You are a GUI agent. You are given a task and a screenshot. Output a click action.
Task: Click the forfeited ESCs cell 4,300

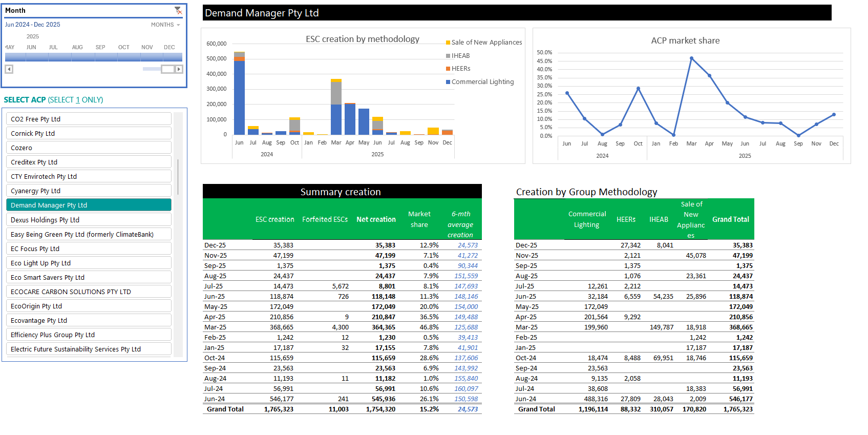click(x=341, y=327)
